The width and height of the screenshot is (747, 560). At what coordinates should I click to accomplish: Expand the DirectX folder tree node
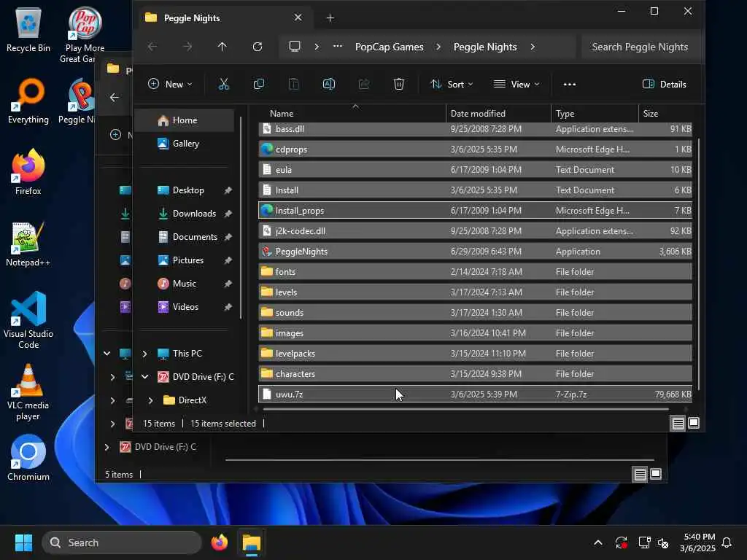pos(150,400)
